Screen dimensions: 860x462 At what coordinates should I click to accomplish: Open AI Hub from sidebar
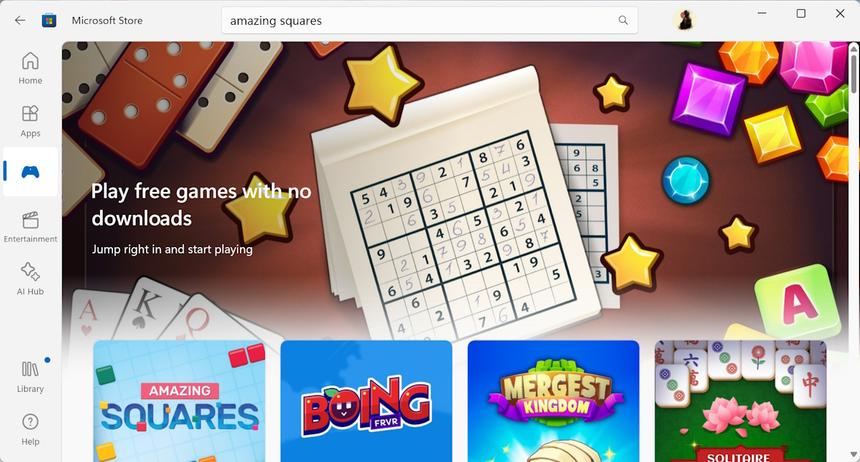[30, 279]
